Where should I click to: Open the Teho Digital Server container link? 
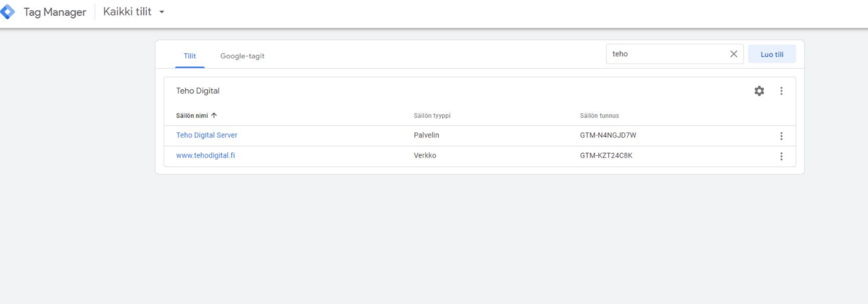207,135
